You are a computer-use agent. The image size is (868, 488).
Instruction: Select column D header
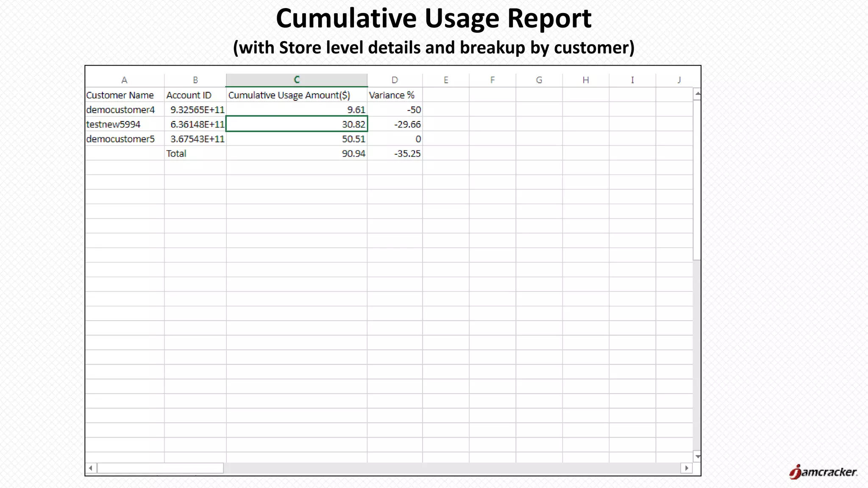395,80
